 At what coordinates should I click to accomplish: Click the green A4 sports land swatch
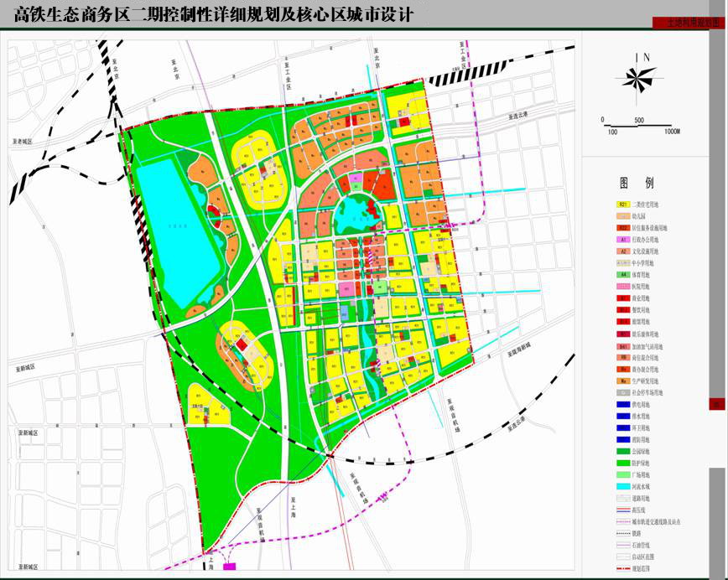[624, 275]
